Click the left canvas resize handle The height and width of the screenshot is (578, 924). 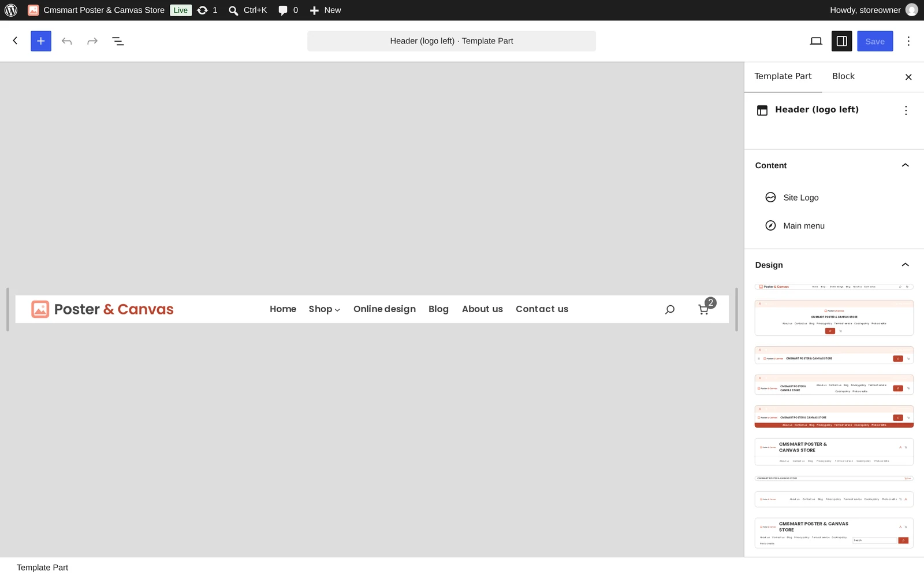(x=8, y=309)
